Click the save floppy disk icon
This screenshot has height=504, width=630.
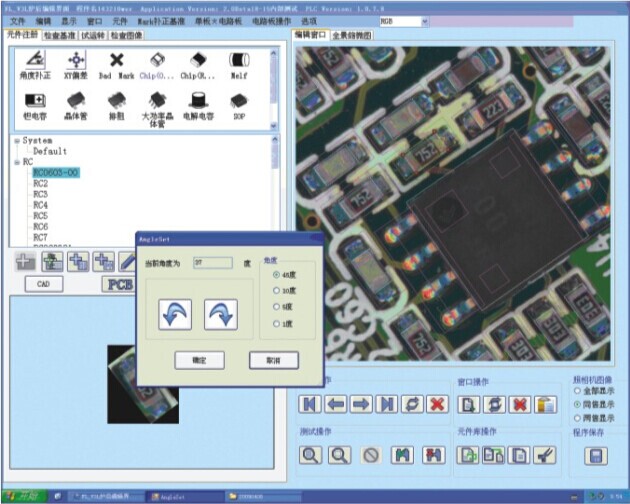coord(597,455)
